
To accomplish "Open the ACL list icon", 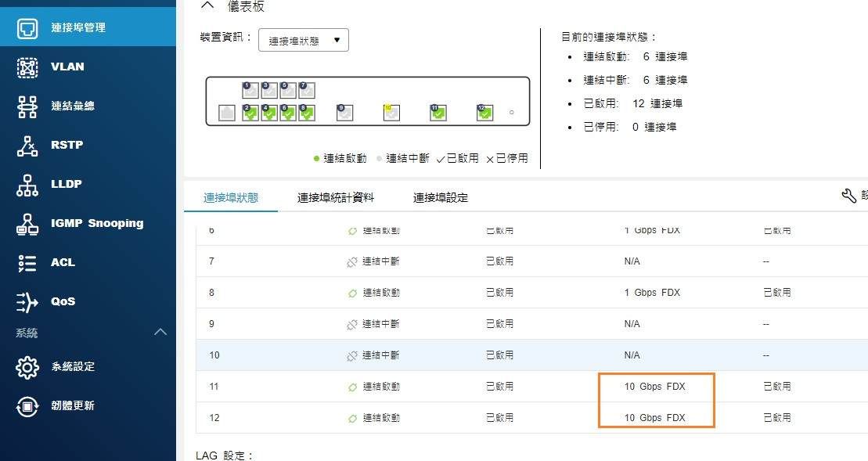I will click(27, 263).
